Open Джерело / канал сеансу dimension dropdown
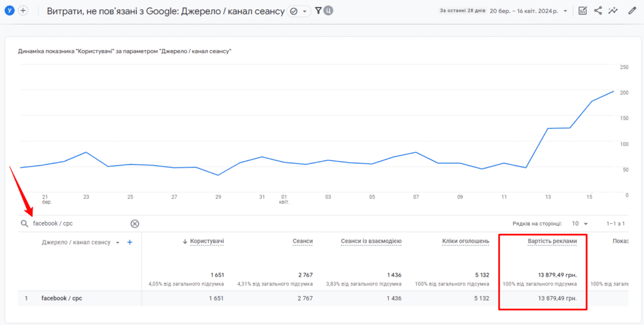 pos(118,243)
